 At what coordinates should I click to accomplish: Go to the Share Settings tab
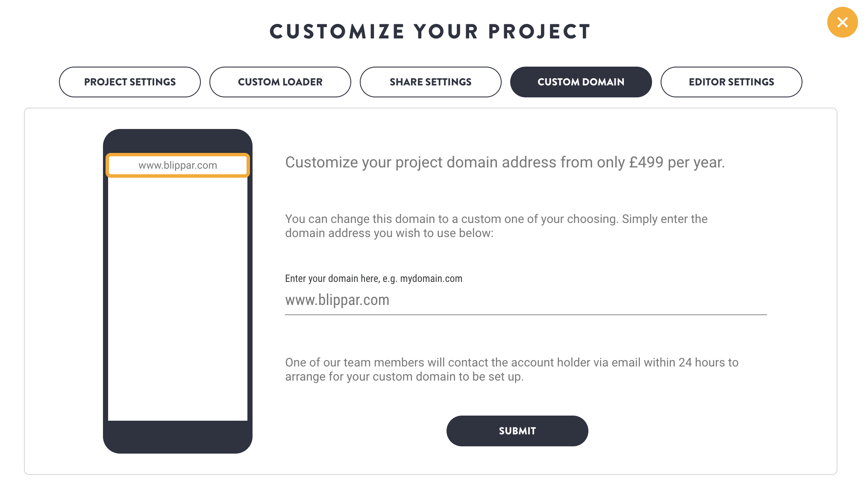pos(430,82)
